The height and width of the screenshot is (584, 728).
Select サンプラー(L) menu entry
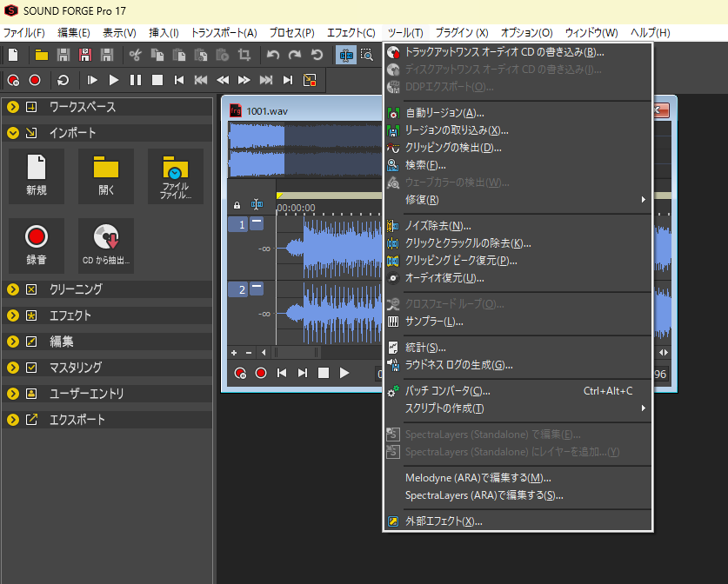tap(518, 322)
